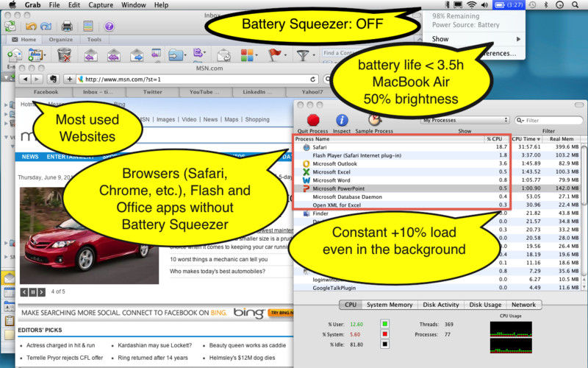Click "Kardashian may sue Lockett?" headline
Viewport: 588px width, 368px height.
pos(154,345)
